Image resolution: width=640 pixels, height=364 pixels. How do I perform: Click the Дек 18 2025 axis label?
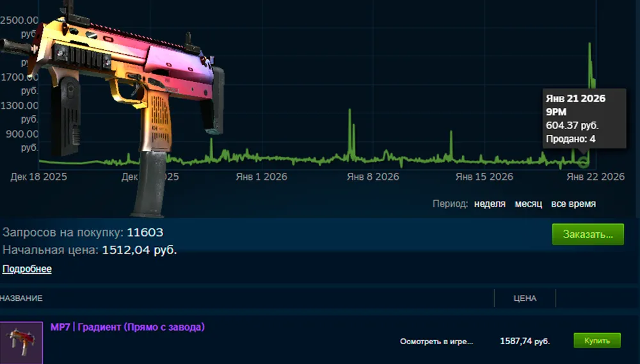point(39,177)
